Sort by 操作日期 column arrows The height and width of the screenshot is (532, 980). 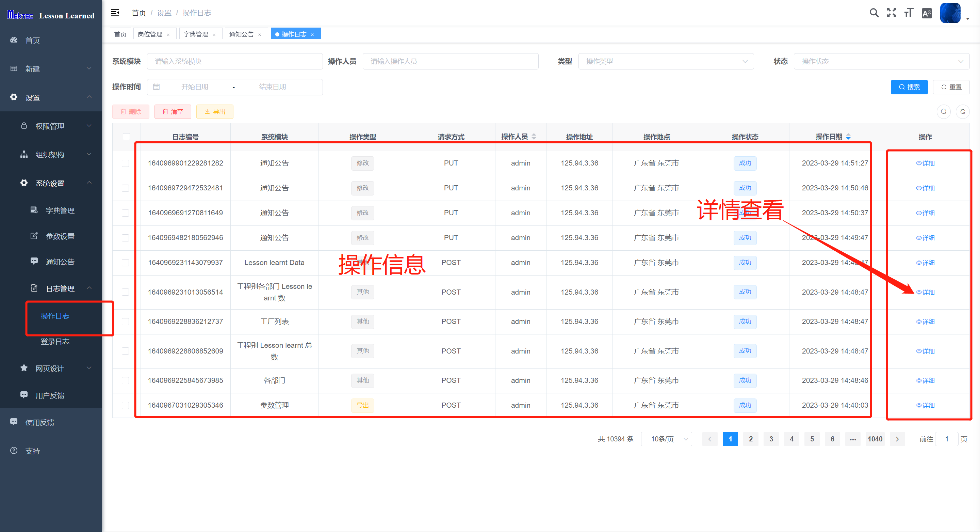coord(848,136)
